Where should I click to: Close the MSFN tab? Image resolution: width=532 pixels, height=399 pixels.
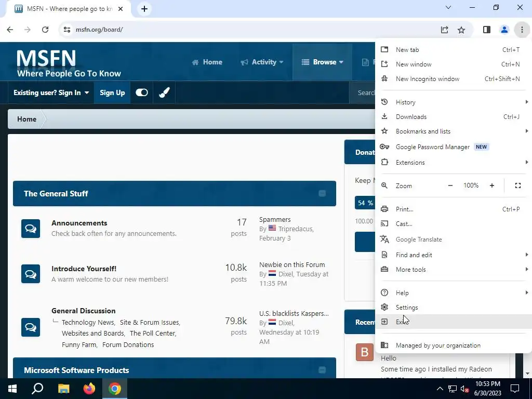[x=121, y=9]
